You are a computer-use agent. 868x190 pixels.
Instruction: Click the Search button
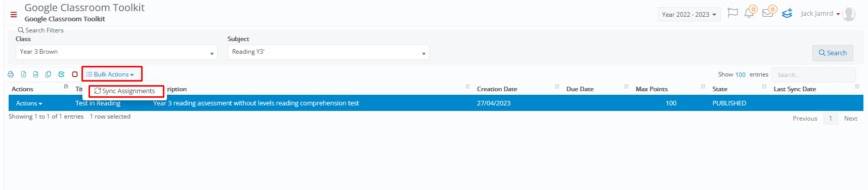pyautogui.click(x=833, y=53)
